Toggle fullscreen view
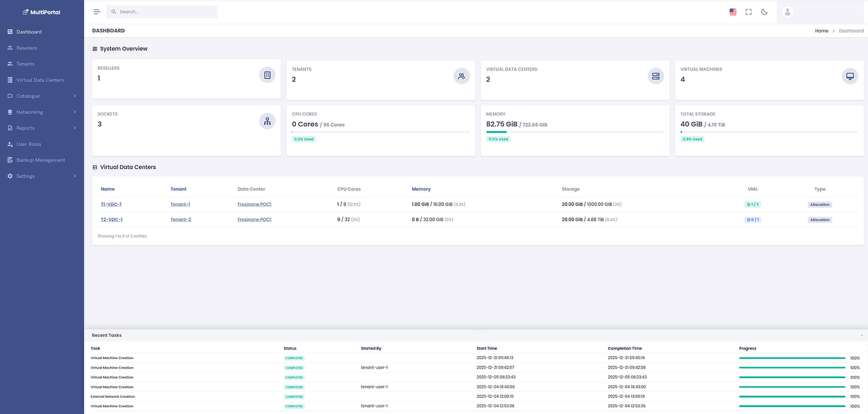868x414 pixels. (749, 12)
